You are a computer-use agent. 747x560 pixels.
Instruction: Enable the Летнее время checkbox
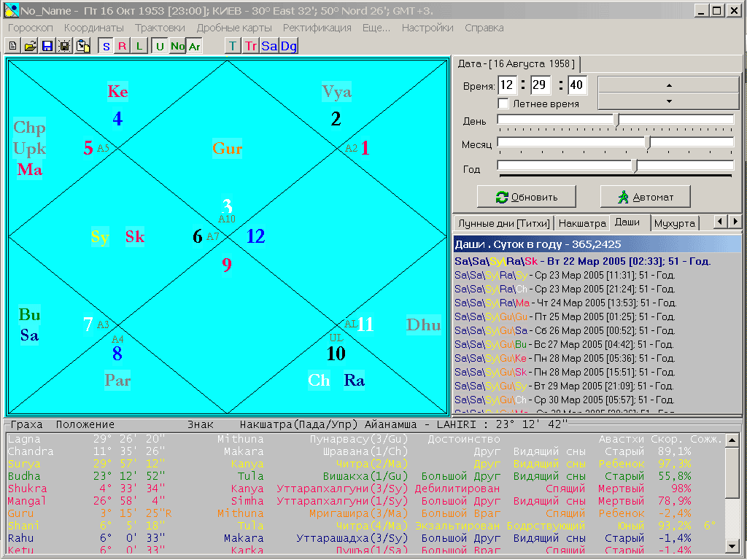503,104
